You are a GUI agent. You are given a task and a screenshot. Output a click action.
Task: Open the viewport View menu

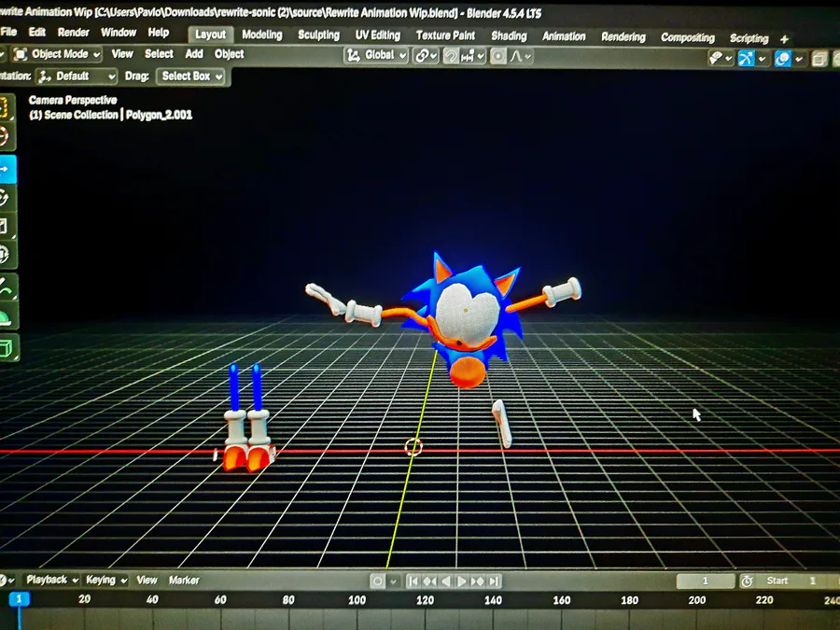(122, 54)
